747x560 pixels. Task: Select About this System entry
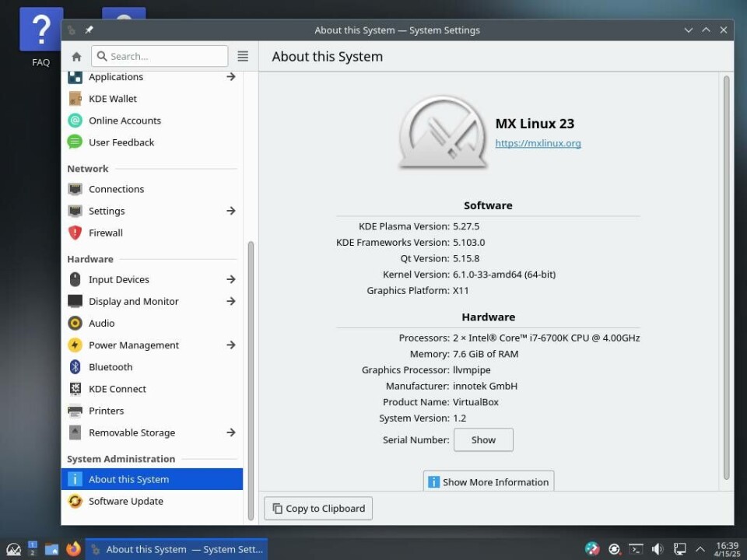(152, 479)
